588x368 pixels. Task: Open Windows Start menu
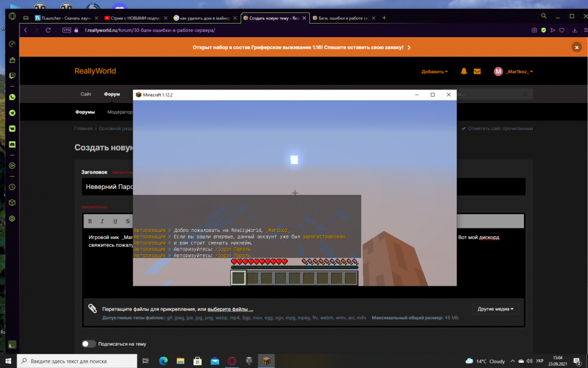(x=8, y=361)
